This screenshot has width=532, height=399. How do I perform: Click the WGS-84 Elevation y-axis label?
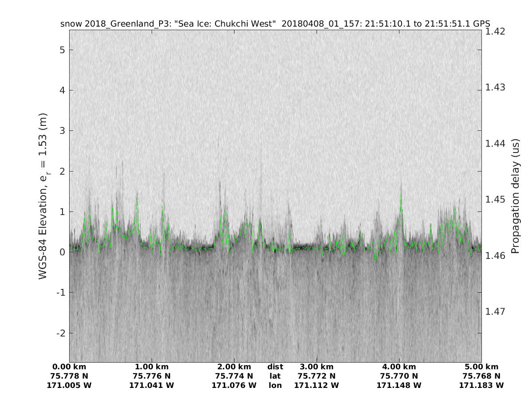pos(43,196)
